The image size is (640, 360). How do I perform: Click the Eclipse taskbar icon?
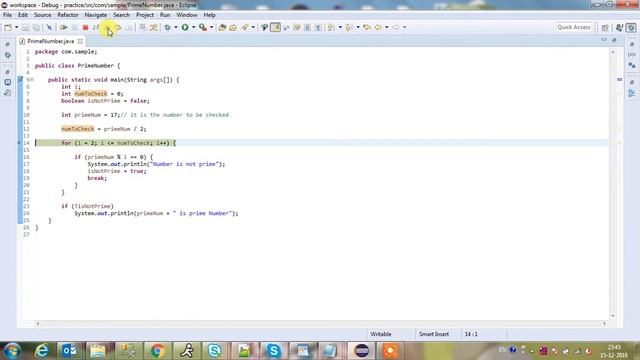click(x=362, y=351)
